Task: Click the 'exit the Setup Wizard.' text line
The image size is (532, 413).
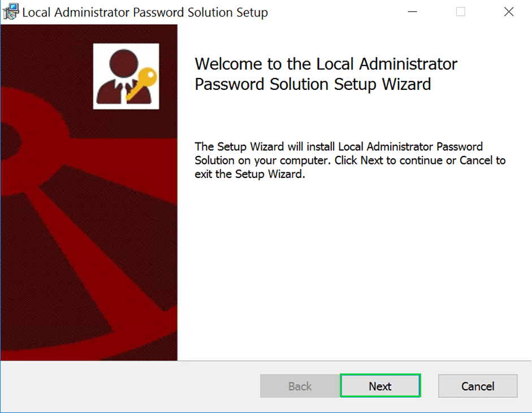Action: tap(249, 174)
